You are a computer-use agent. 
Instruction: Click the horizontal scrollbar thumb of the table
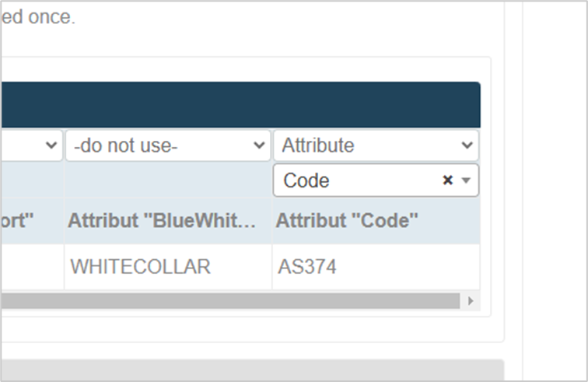tap(230, 300)
